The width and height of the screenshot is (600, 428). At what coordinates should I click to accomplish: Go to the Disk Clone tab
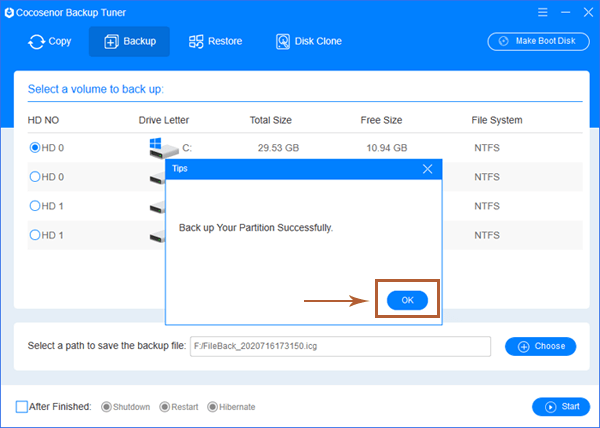[x=308, y=41]
